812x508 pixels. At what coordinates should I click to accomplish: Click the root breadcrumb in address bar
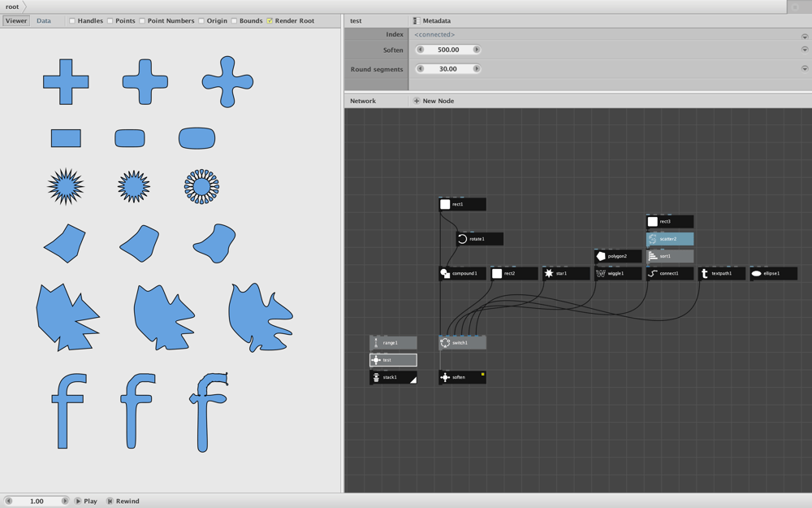click(12, 7)
